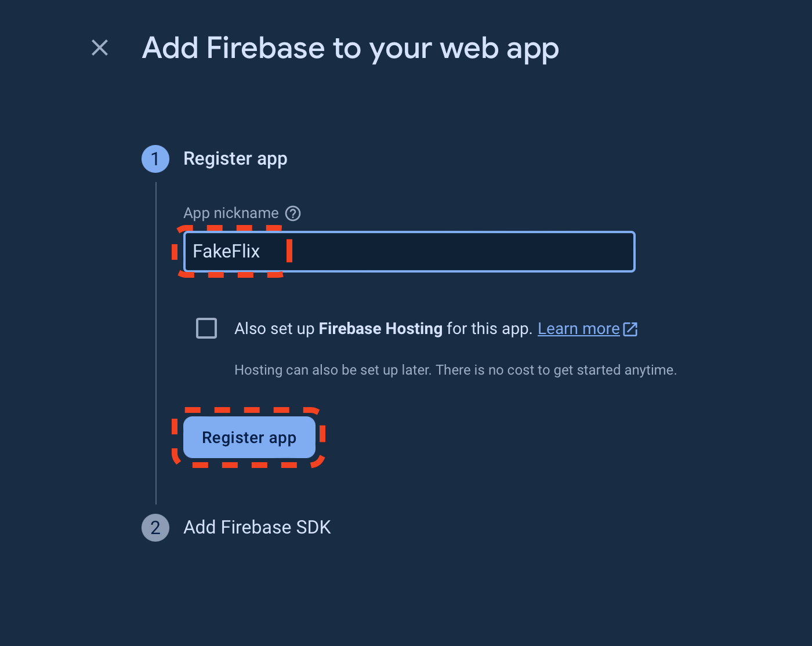Viewport: 812px width, 646px height.
Task: Select the step 1 Register app indicator
Action: pyautogui.click(x=155, y=158)
